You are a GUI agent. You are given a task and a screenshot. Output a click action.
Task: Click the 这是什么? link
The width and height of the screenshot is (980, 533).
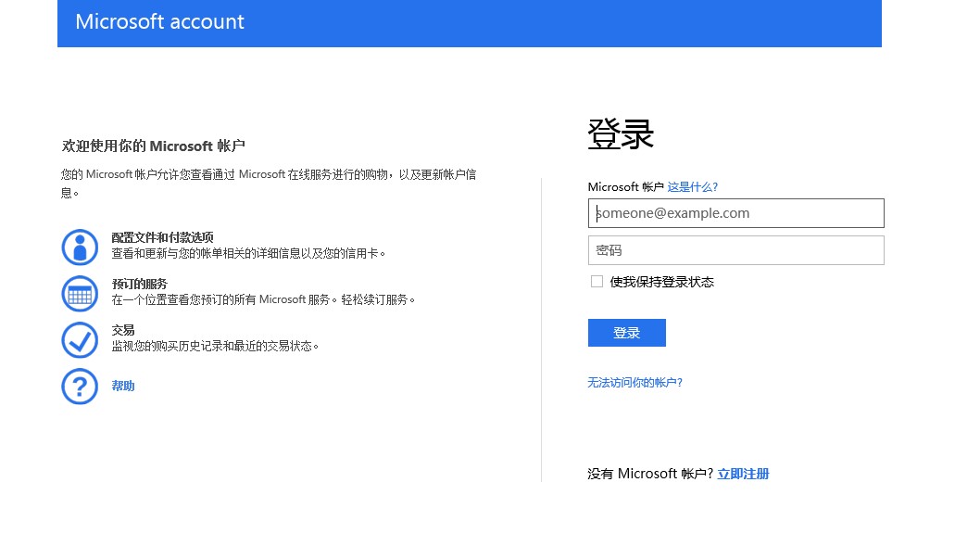(x=693, y=187)
